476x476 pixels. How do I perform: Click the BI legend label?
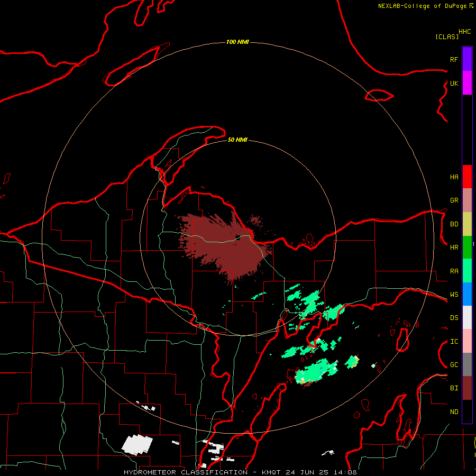point(454,388)
